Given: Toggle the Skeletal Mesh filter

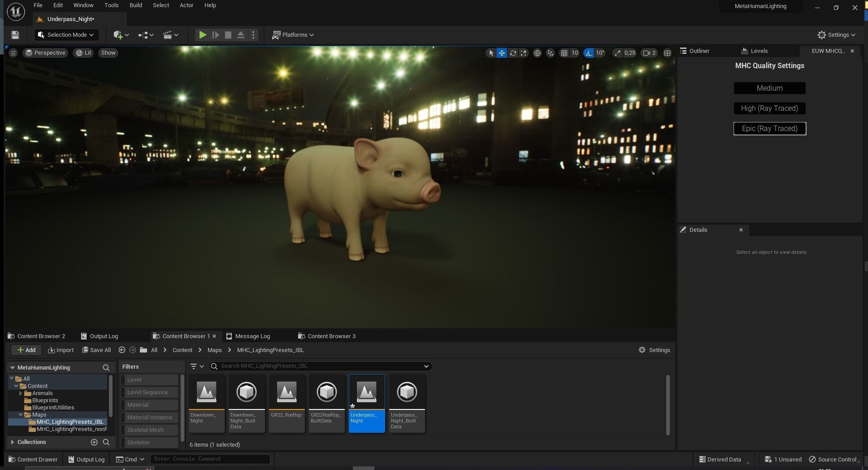Looking at the screenshot, I should (149, 430).
